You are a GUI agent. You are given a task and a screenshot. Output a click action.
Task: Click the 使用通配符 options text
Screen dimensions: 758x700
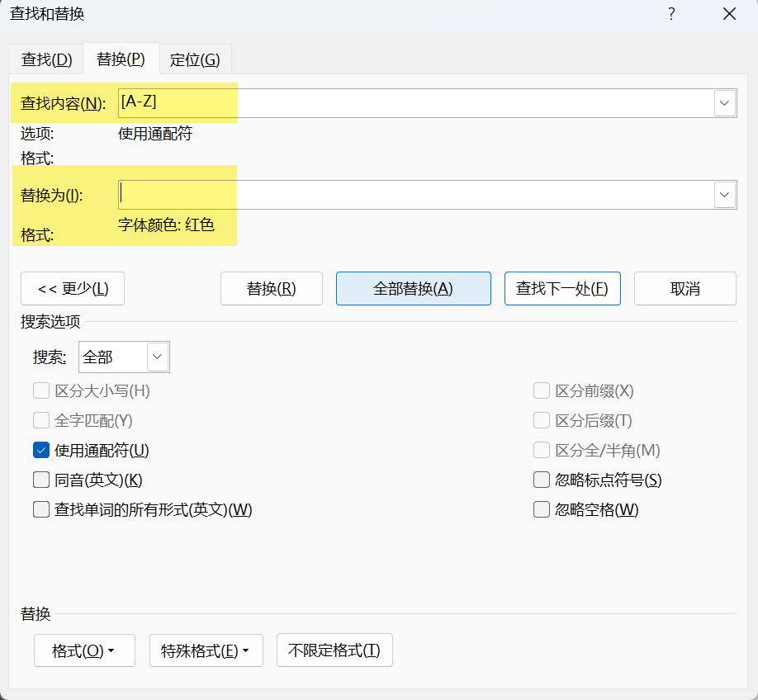tap(155, 134)
